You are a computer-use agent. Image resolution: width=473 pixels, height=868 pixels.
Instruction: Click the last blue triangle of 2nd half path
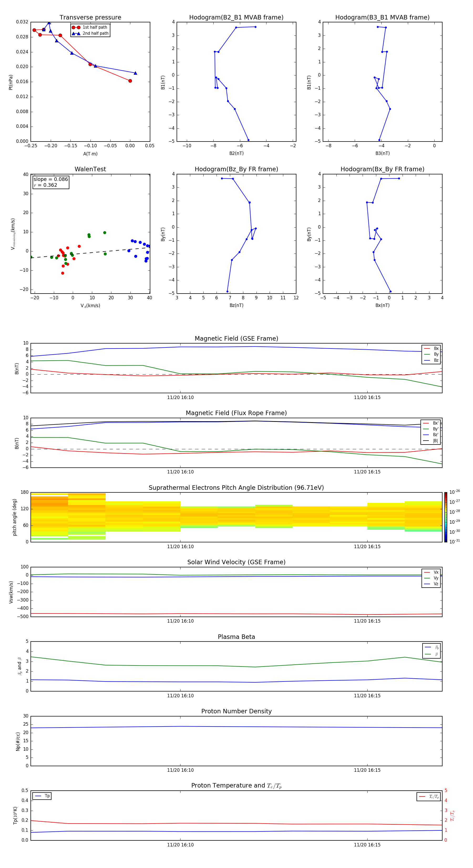tap(135, 73)
